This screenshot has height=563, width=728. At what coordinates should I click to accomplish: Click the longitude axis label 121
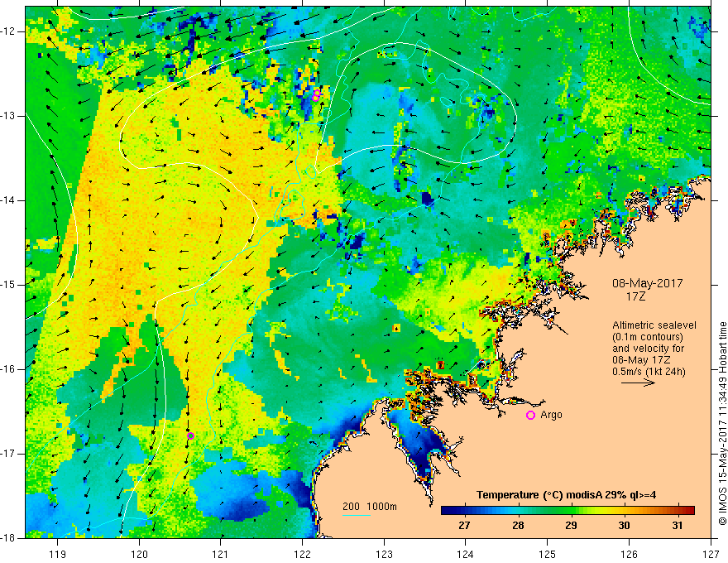tap(221, 554)
